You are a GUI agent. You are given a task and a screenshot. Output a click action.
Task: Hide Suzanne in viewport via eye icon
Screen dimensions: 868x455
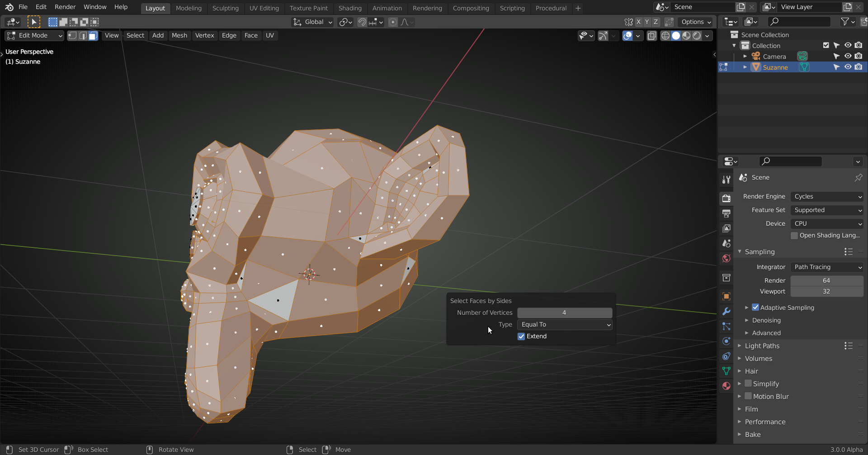(848, 67)
